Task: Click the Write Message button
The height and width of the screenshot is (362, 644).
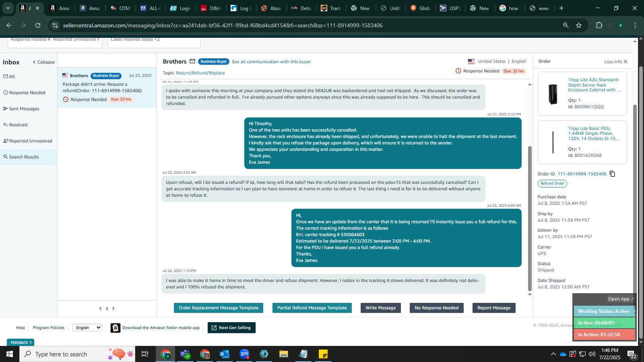Action: point(381,308)
